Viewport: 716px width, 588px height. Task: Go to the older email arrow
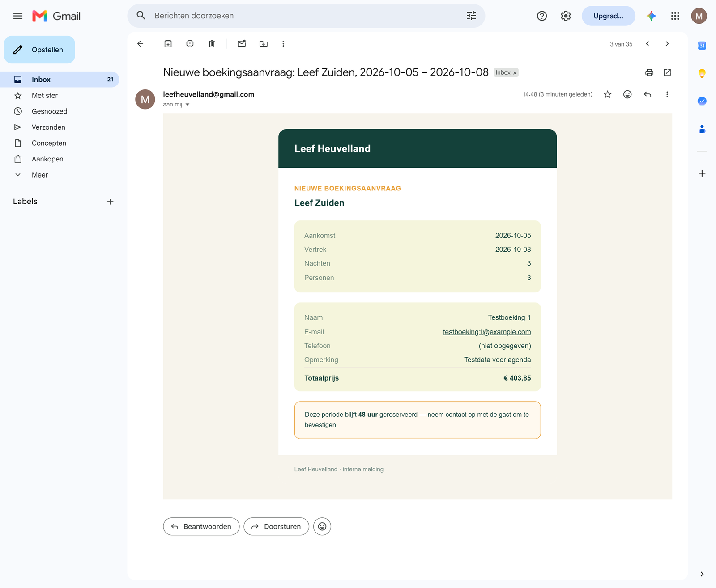coord(667,44)
